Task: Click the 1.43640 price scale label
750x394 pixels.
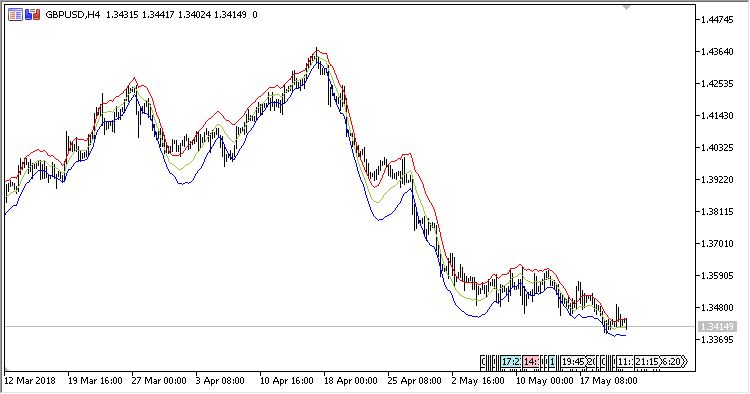Action: click(717, 52)
